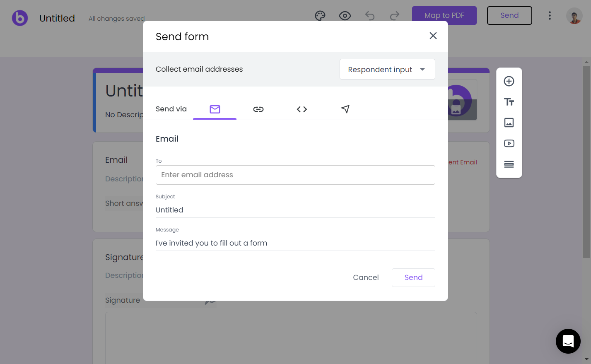
Task: Click the Untitled form name in header
Action: coord(57,18)
